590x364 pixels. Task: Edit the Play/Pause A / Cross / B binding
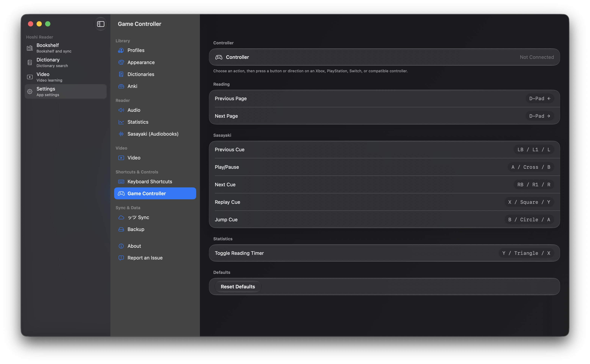pyautogui.click(x=531, y=167)
